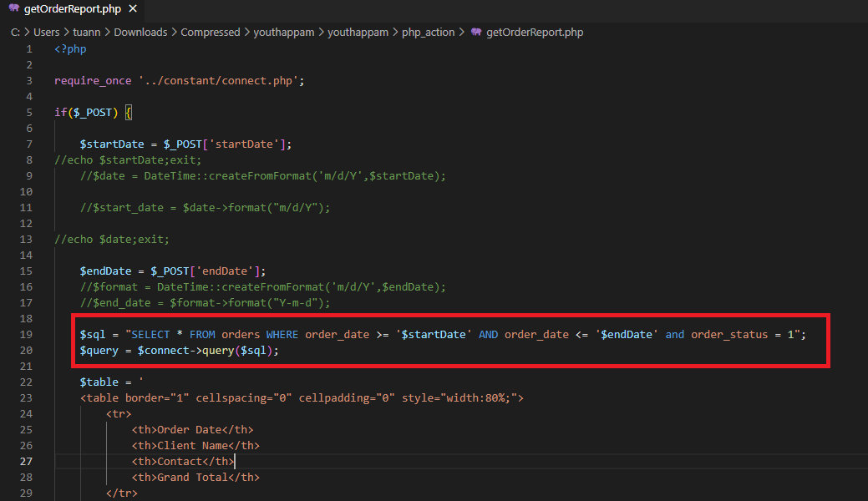Click the <th>Grand Total</th> line
This screenshot has width=868, height=501.
(x=195, y=477)
